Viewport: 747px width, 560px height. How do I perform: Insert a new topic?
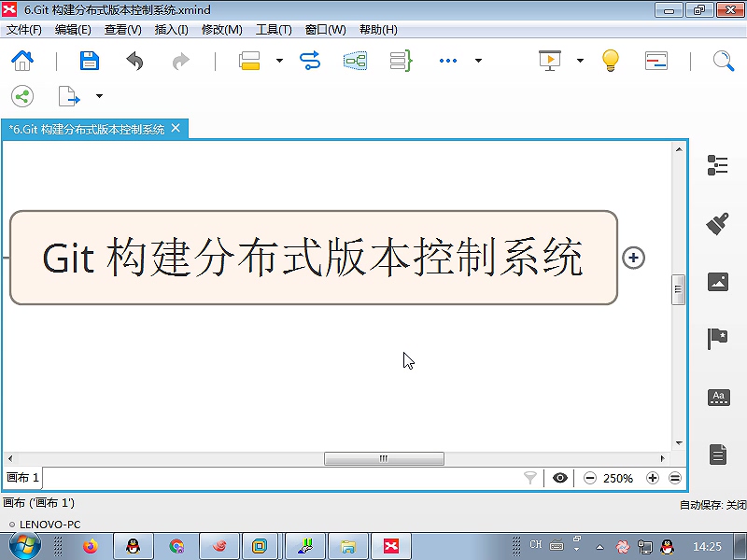point(249,61)
